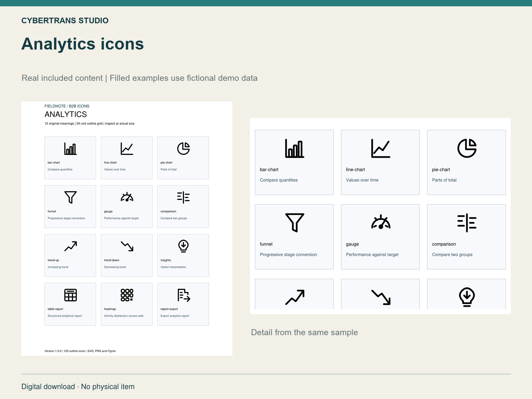Viewport: 532px width, 399px height.
Task: Click "Progressive stage conversion" in the detail panel
Action: click(288, 255)
